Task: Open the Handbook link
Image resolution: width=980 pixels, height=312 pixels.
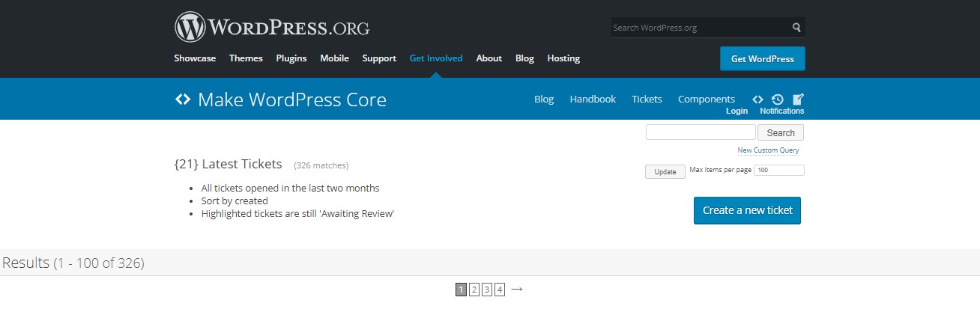Action: tap(593, 99)
